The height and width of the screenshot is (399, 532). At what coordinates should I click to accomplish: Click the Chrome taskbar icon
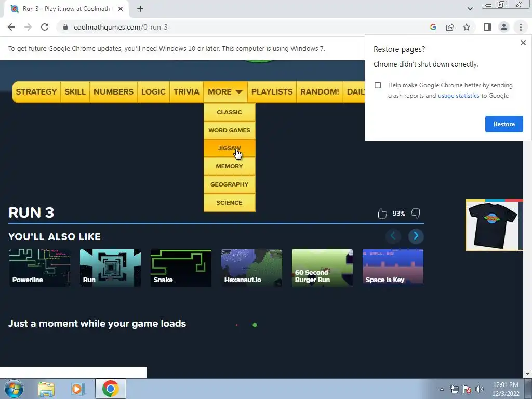110,389
